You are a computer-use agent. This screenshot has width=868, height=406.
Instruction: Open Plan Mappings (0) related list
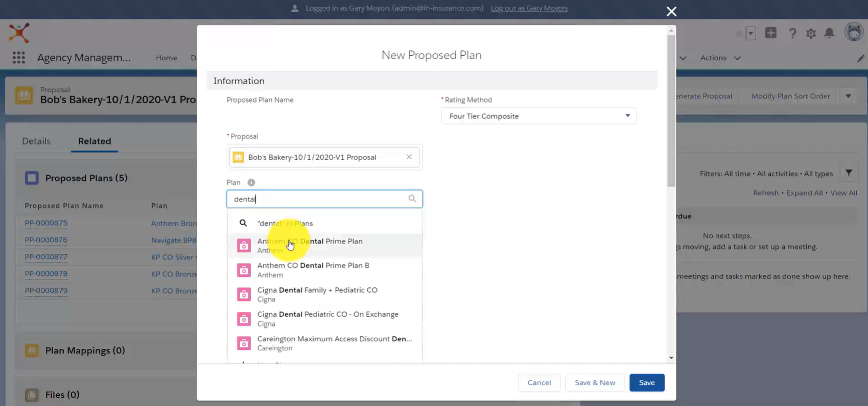(85, 350)
